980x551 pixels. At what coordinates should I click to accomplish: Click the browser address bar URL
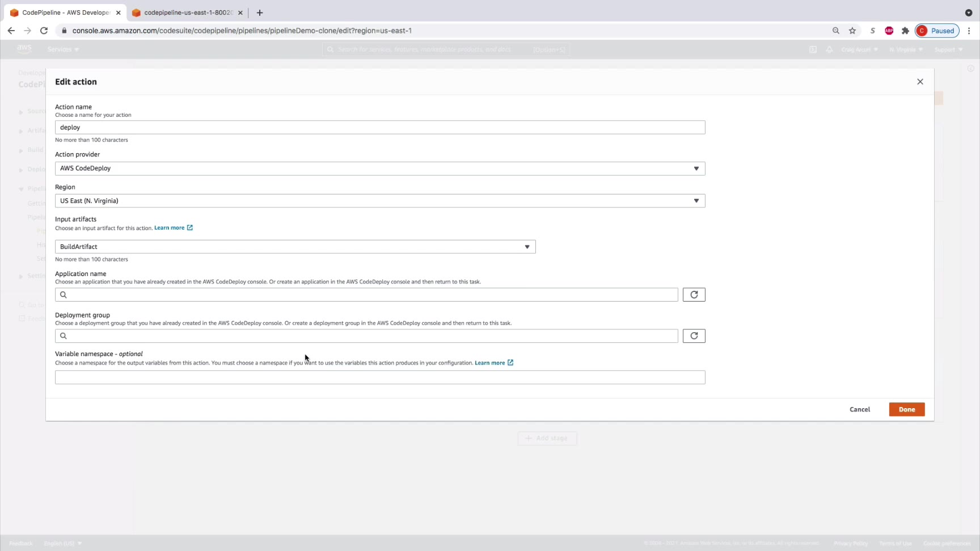pyautogui.click(x=242, y=31)
